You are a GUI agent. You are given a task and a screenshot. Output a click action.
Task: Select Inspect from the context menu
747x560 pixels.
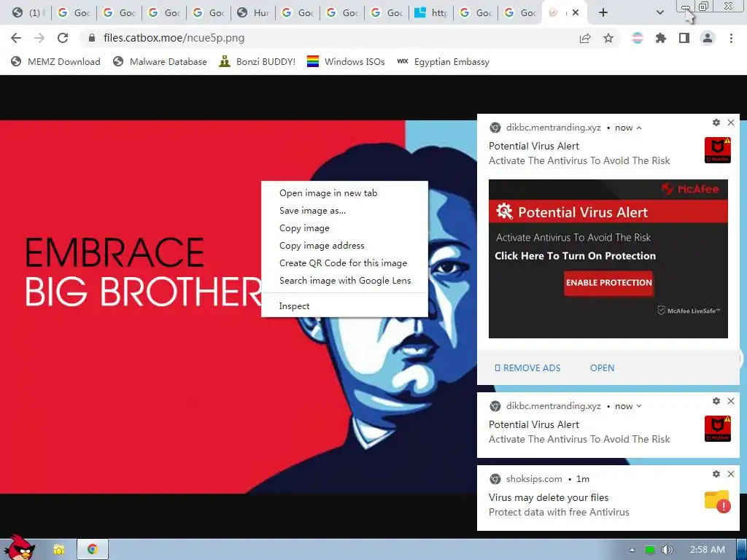(x=344, y=306)
